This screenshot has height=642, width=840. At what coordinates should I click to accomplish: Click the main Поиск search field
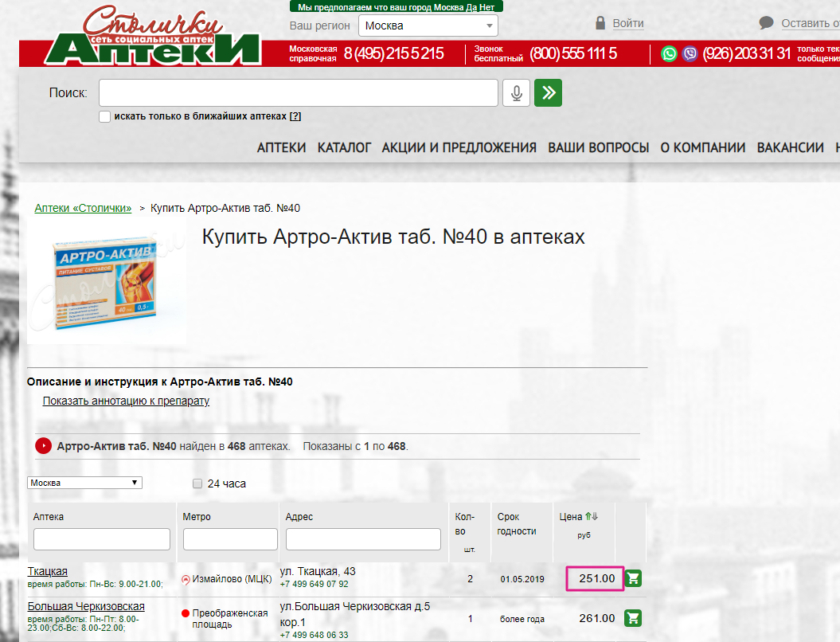[299, 92]
